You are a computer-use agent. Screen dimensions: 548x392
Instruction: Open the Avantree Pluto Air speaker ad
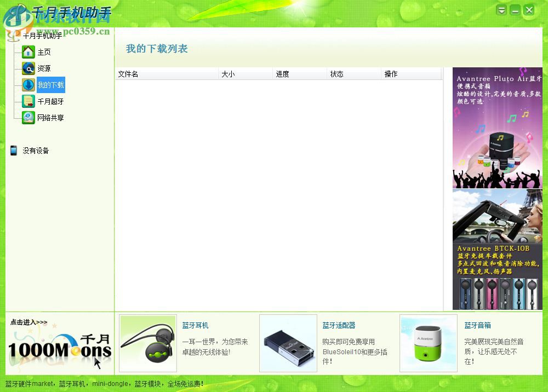coord(498,128)
